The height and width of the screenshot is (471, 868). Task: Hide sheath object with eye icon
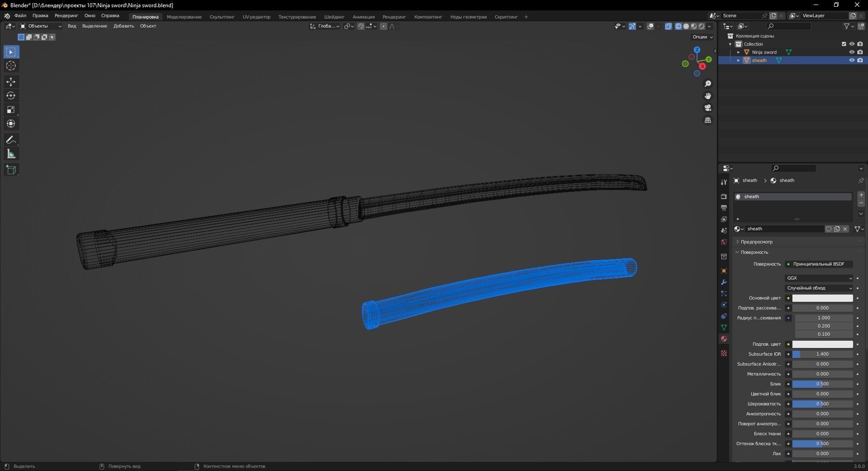852,60
